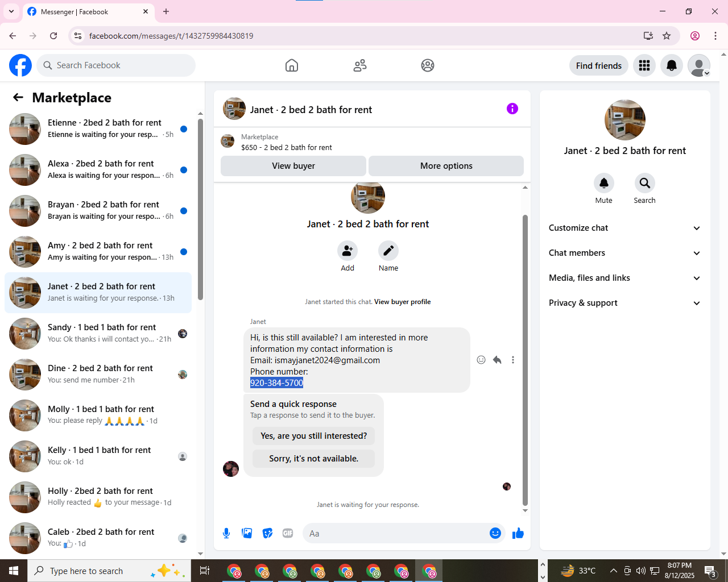
Task: Click the Search Facebook field
Action: (x=117, y=65)
